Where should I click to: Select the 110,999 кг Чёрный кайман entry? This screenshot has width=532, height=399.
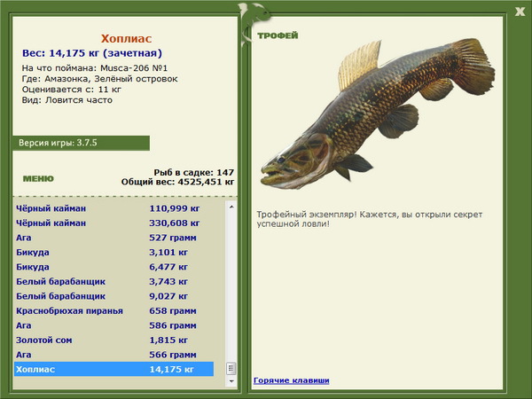[114, 208]
